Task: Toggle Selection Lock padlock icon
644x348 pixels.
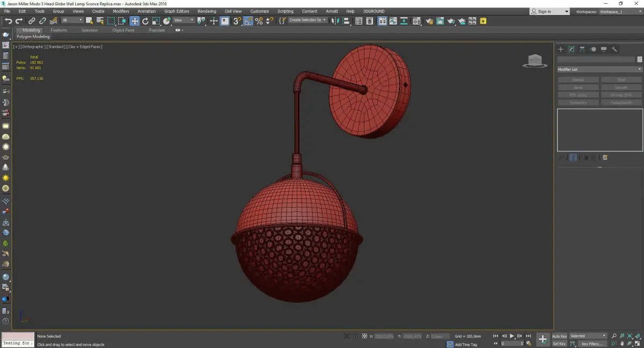Action: 355,336
